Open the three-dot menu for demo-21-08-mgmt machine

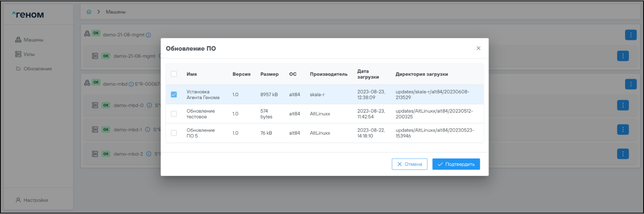630,35
